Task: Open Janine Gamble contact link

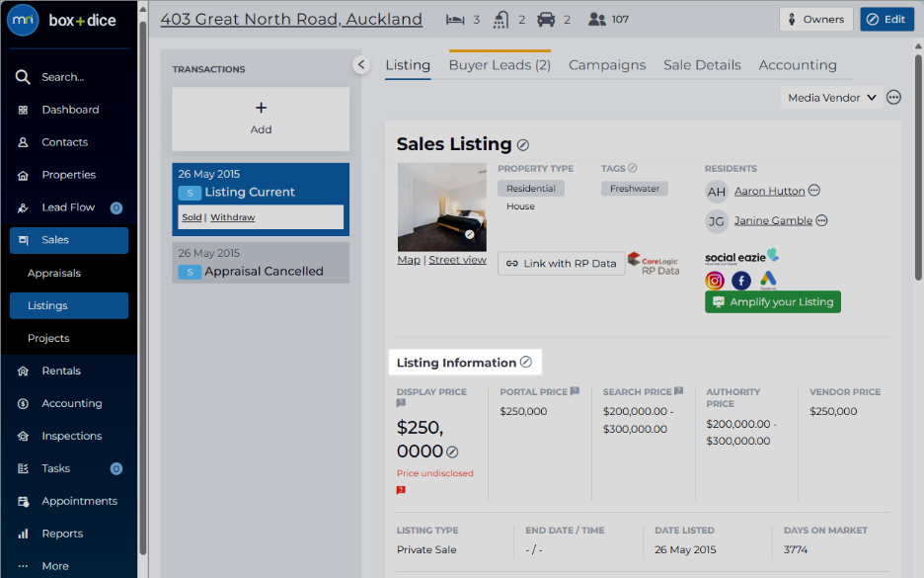Action: [x=773, y=220]
